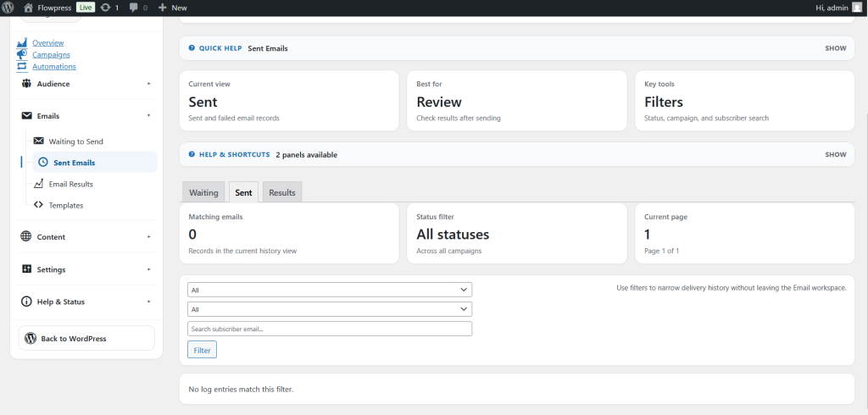Screen dimensions: 868x415
Task: Open the Campaigns link
Action: [51, 54]
